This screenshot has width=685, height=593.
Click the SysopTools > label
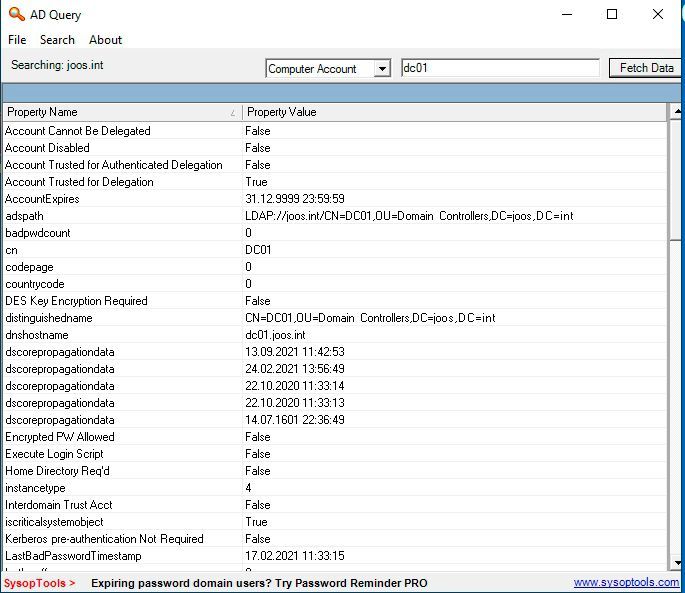point(39,583)
